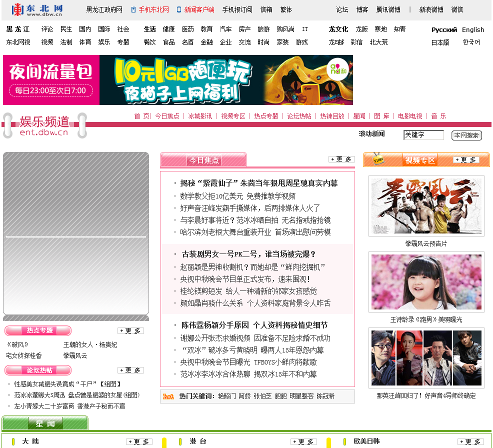Open the 夜间流量包 banner advertisement
Image resolution: width=493 pixels, height=448 pixels.
(178, 80)
